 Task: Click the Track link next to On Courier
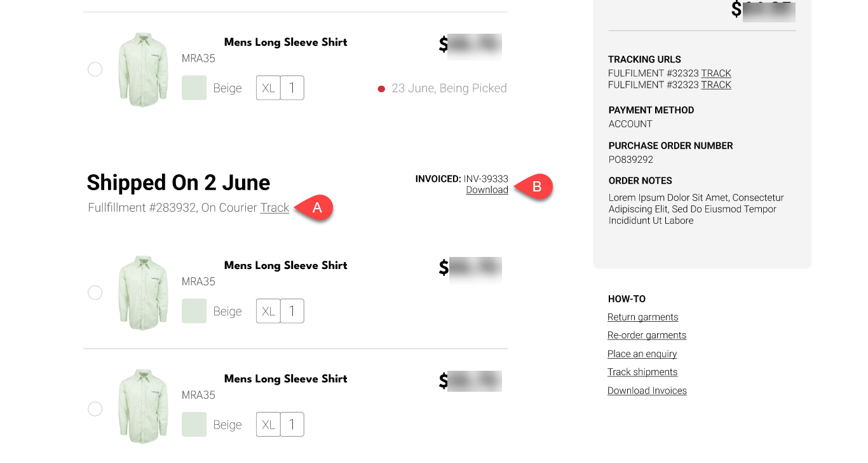click(x=275, y=208)
